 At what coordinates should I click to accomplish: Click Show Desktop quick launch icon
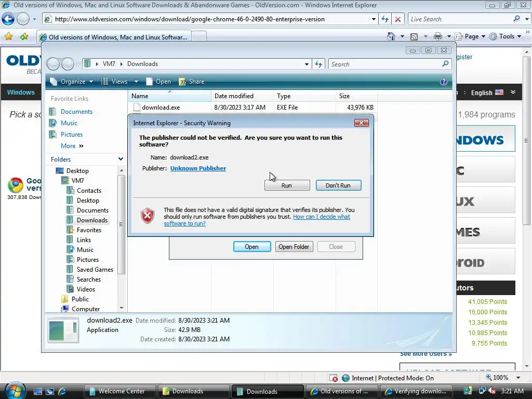click(x=37, y=391)
